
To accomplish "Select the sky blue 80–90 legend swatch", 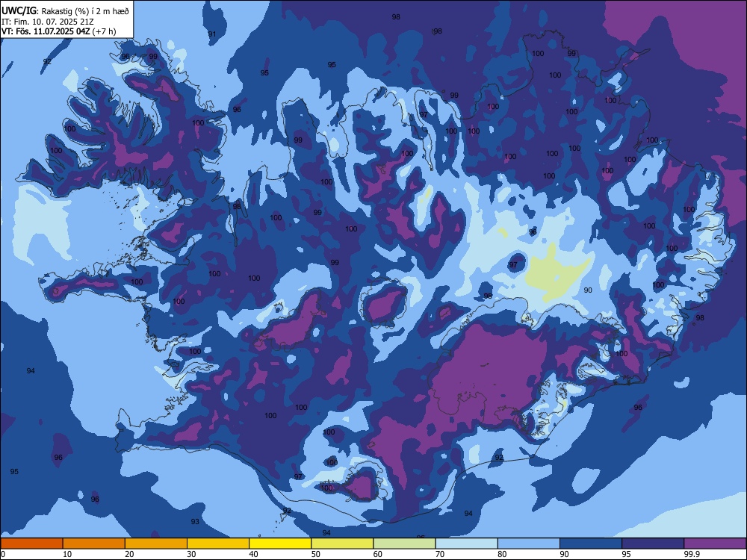I will point(529,544).
